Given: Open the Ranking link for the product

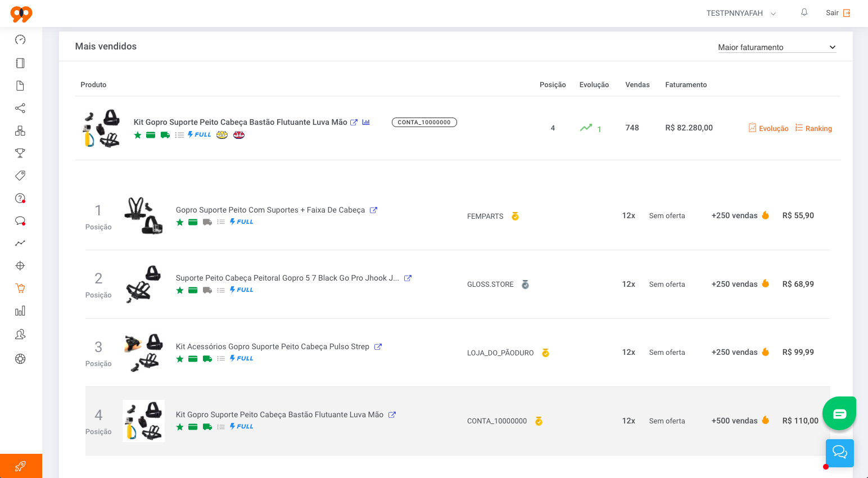Looking at the screenshot, I should [813, 128].
